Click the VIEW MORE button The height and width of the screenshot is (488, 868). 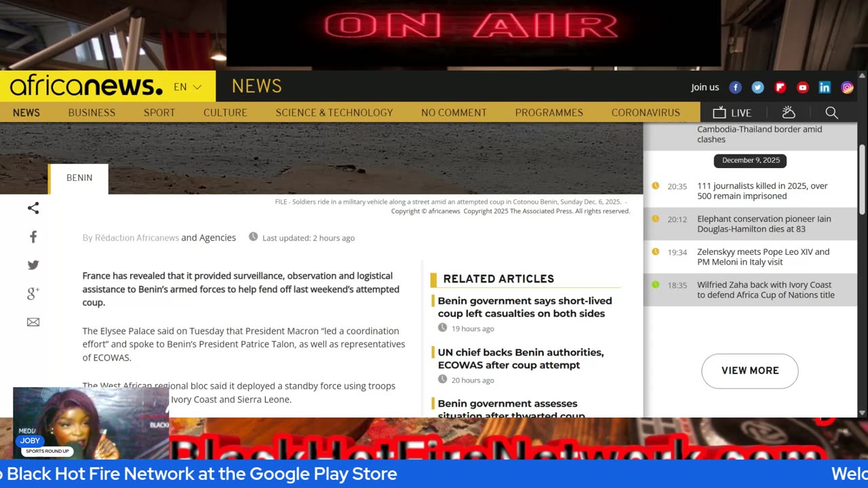click(750, 371)
